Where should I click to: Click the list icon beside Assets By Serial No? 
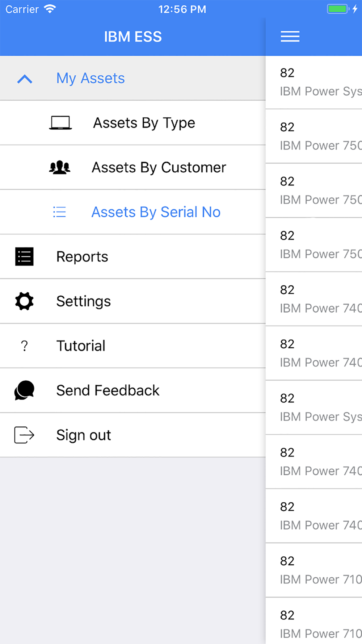coord(59,212)
